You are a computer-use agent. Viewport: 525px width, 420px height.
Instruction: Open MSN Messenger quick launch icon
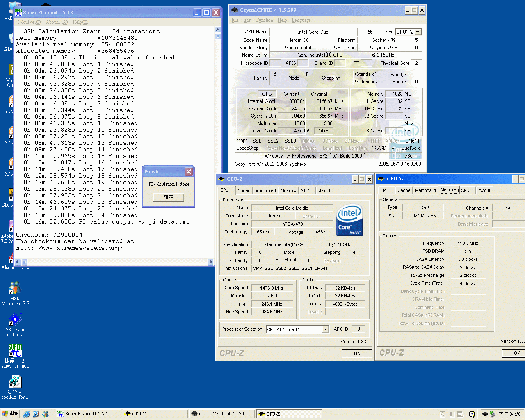click(45, 414)
